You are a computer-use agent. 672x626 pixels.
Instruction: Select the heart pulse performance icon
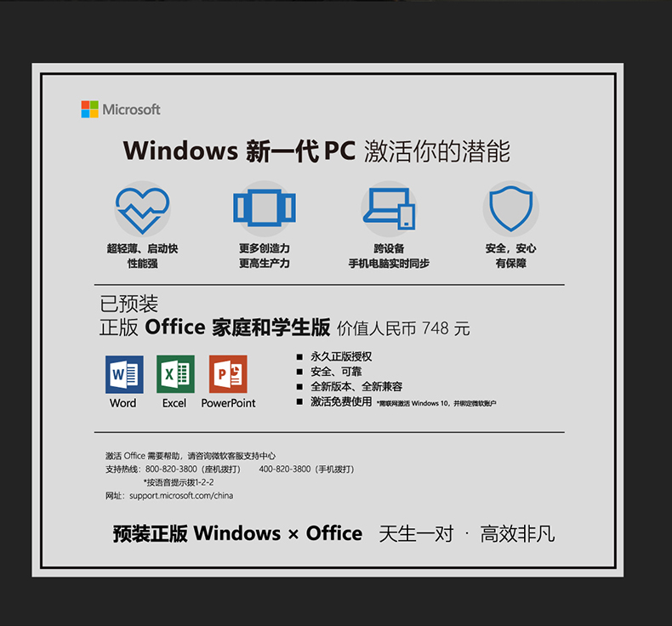(x=142, y=210)
